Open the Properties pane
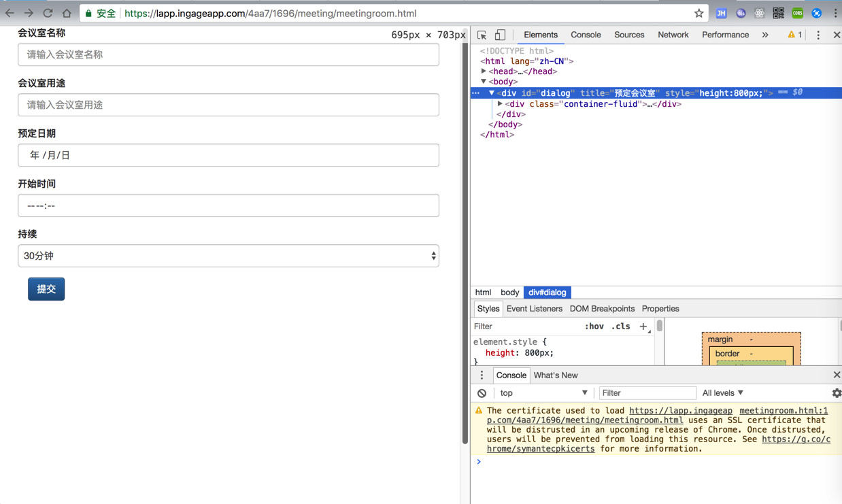 click(x=660, y=309)
